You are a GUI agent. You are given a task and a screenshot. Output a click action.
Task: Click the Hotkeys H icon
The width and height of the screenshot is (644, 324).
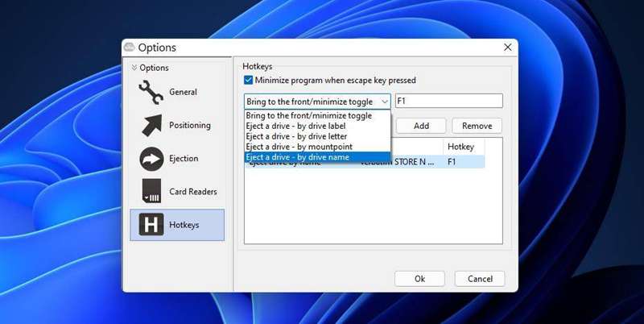click(x=151, y=225)
